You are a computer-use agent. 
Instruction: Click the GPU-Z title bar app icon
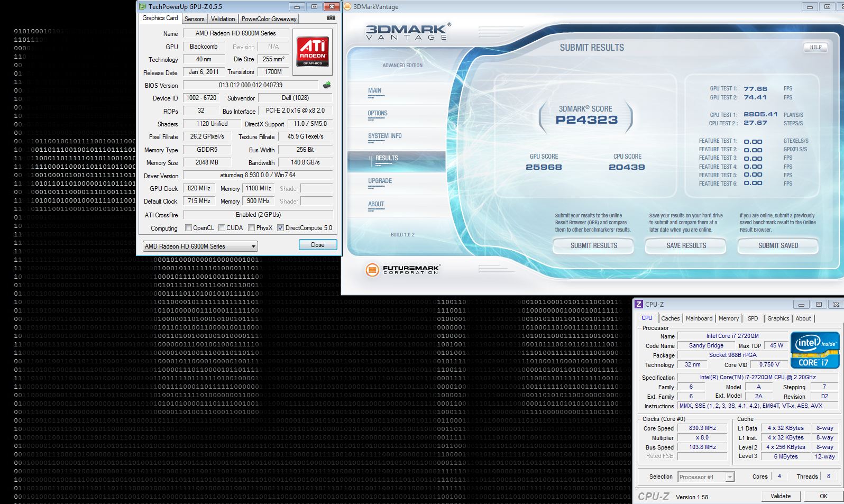pyautogui.click(x=143, y=7)
